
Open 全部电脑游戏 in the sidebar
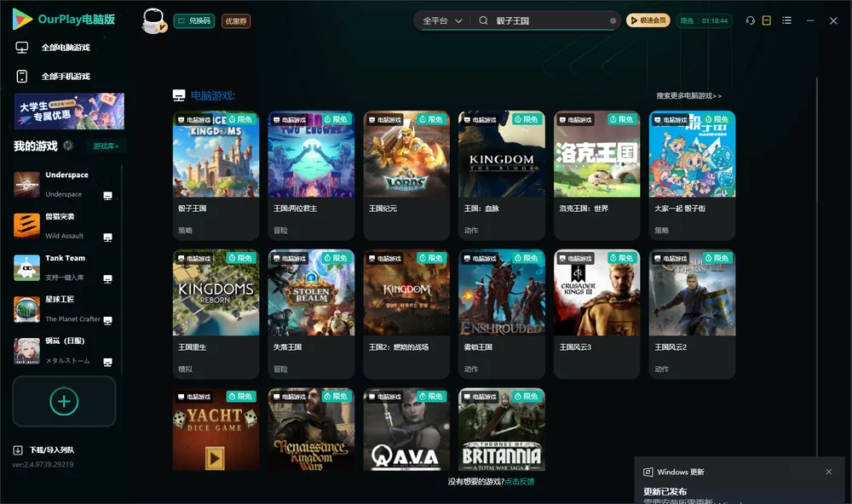[66, 48]
